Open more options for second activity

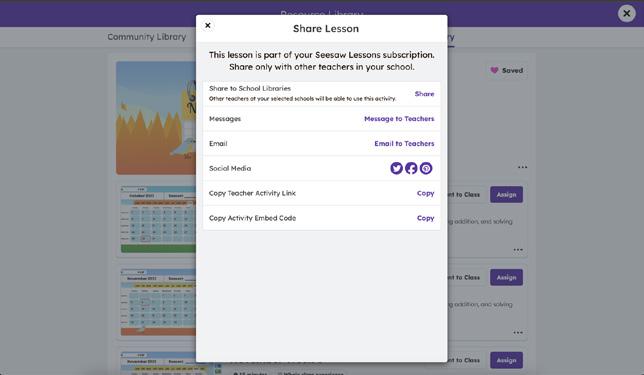pyautogui.click(x=518, y=333)
